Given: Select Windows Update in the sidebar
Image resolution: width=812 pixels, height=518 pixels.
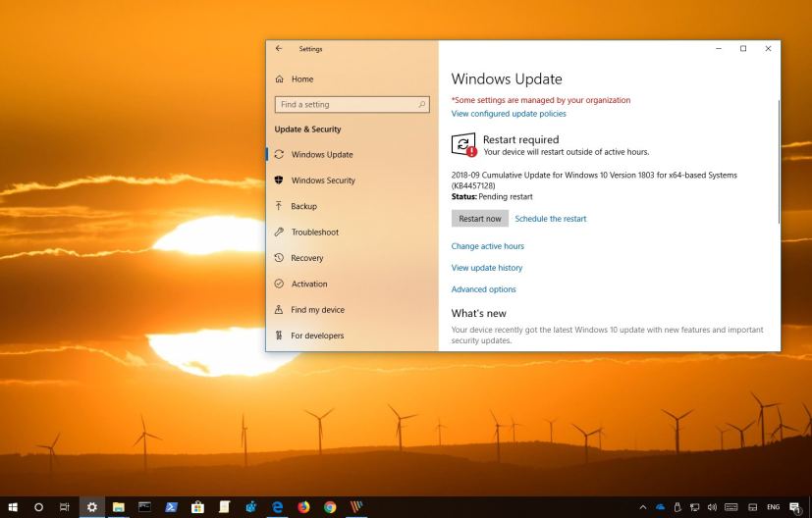Looking at the screenshot, I should (352, 154).
